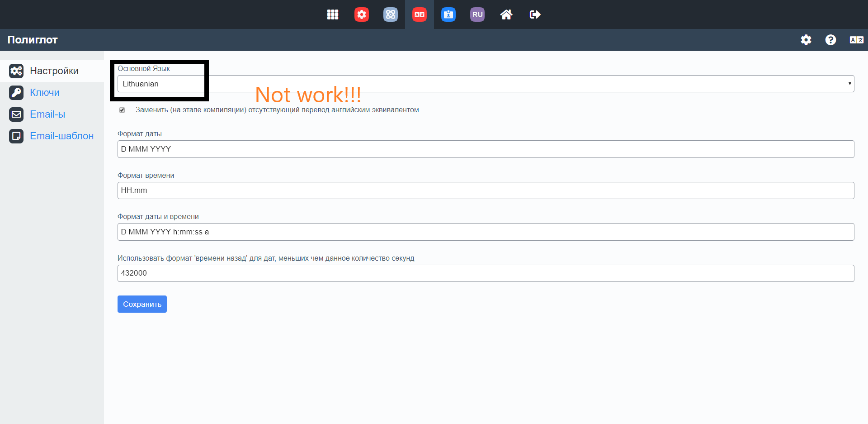Focus the Формат времени input
This screenshot has height=424, width=868.
click(486, 191)
